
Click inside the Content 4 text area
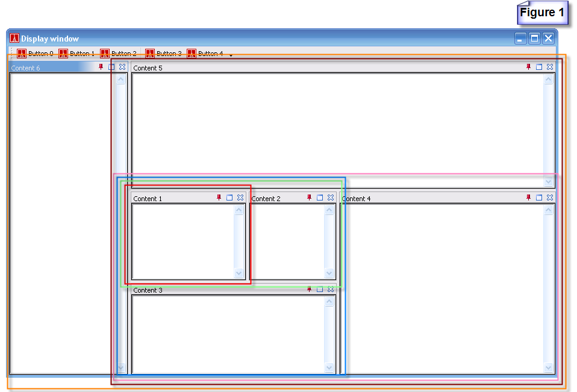[x=443, y=288]
